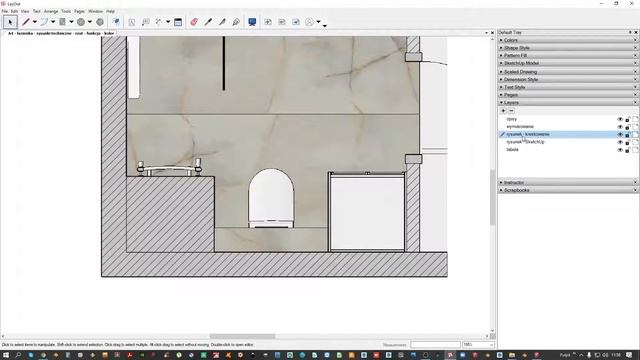Activate the Style eyedropper tool
Image resolution: width=640 pixels, height=360 pixels.
tap(208, 22)
